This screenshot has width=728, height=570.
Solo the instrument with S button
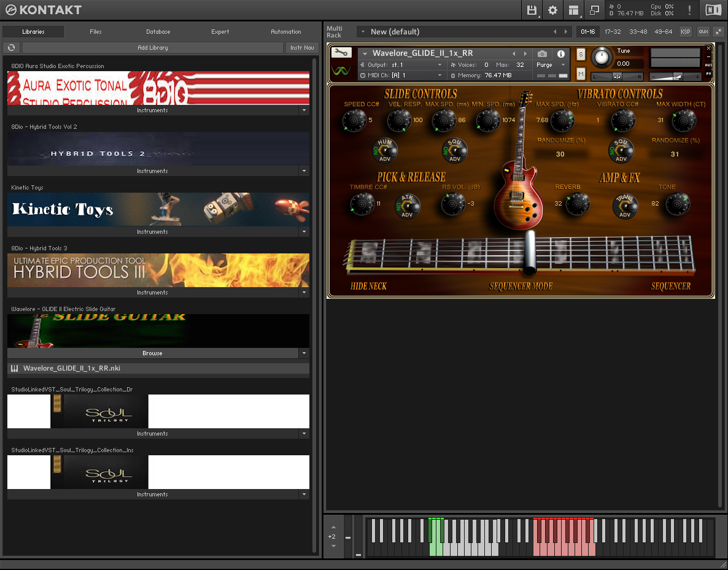coord(581,55)
